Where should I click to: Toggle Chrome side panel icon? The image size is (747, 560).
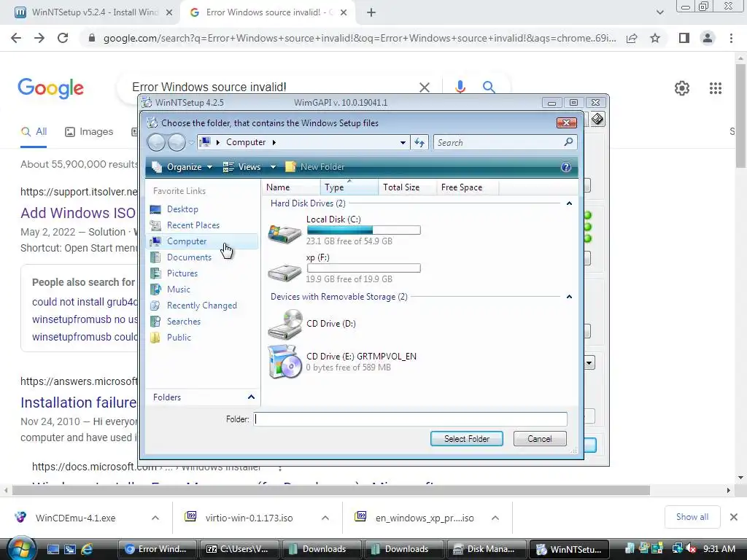coord(684,38)
